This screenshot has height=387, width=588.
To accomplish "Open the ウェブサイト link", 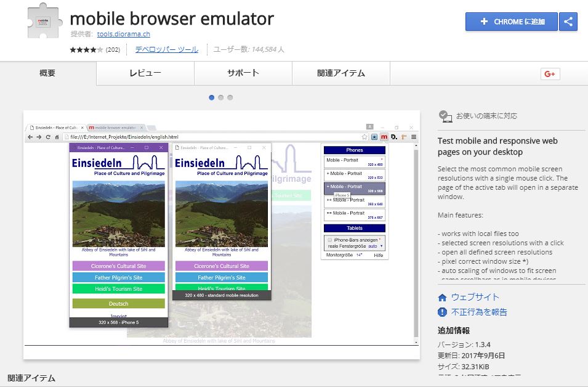I will pyautogui.click(x=475, y=297).
